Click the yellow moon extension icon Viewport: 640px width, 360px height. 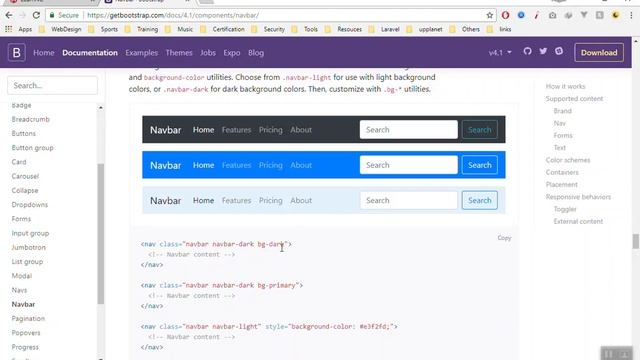(616, 16)
